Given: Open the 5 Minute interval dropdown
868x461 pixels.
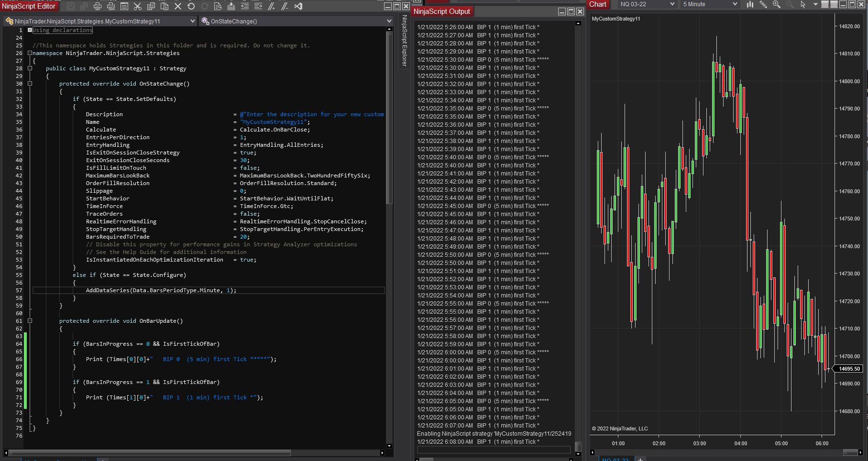Looking at the screenshot, I should coord(710,4).
